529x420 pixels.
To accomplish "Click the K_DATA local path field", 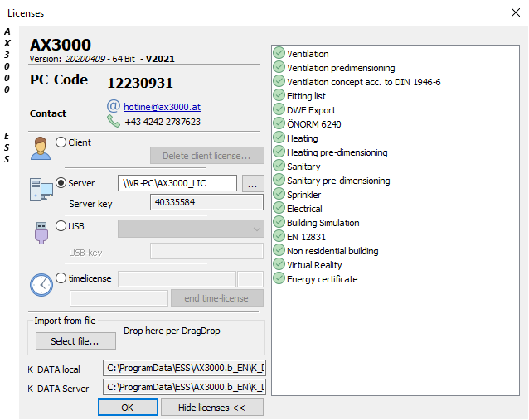I will [184, 368].
